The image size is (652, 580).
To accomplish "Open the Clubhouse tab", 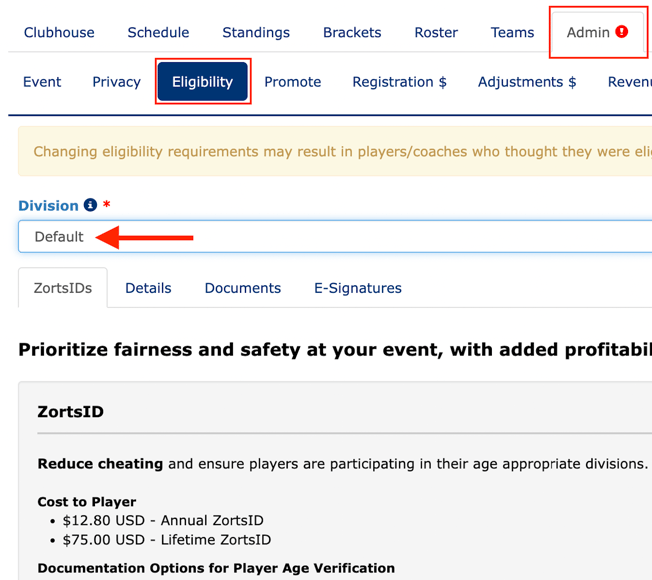I will click(59, 32).
